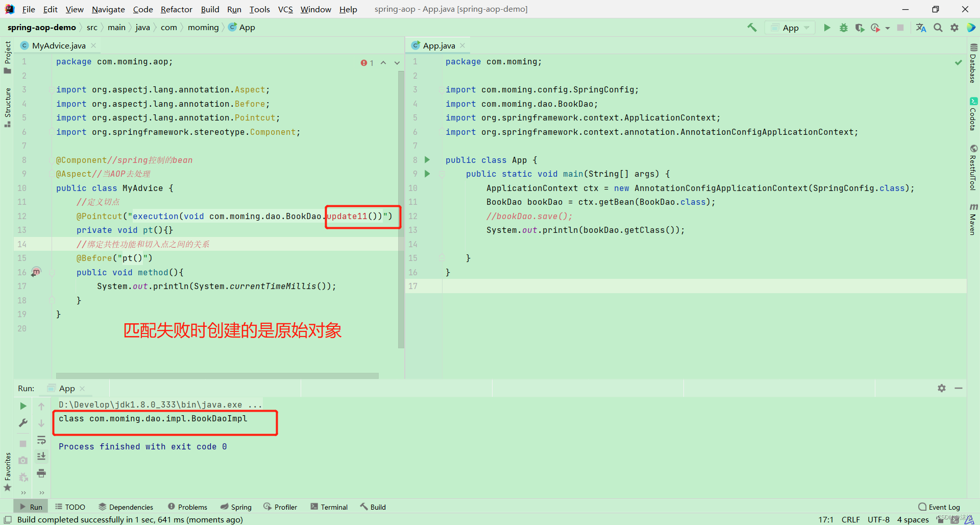Open the Event Log
Image resolution: width=980 pixels, height=525 pixels.
943,507
